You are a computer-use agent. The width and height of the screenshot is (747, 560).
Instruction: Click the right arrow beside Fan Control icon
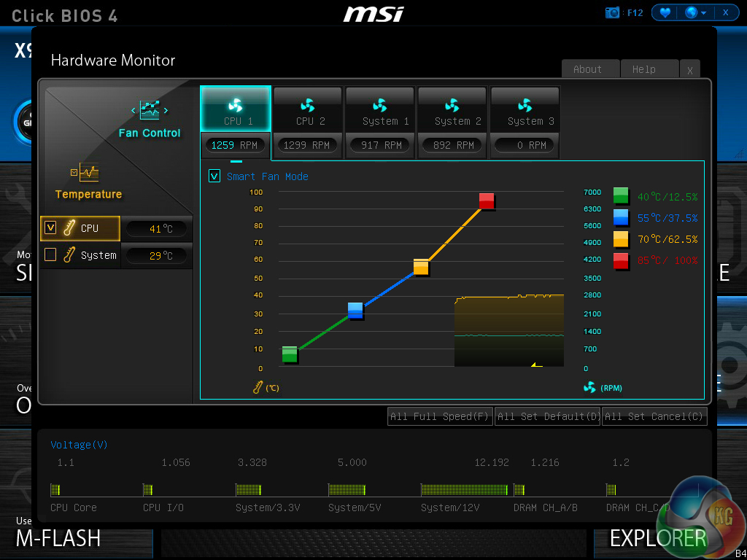[x=166, y=111]
